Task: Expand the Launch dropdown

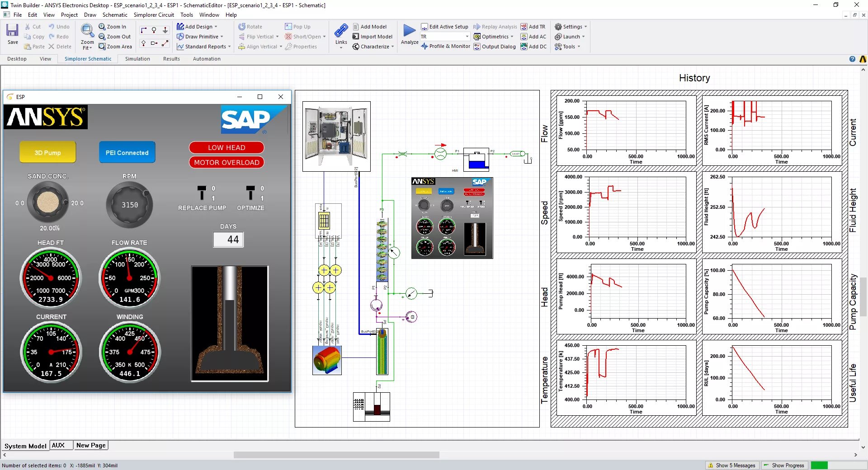Action: tap(583, 37)
